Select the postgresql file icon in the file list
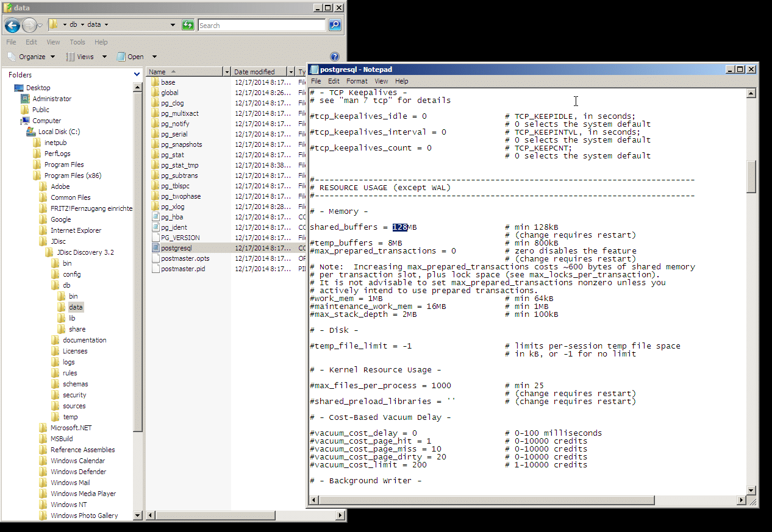This screenshot has width=772, height=532. click(x=156, y=247)
